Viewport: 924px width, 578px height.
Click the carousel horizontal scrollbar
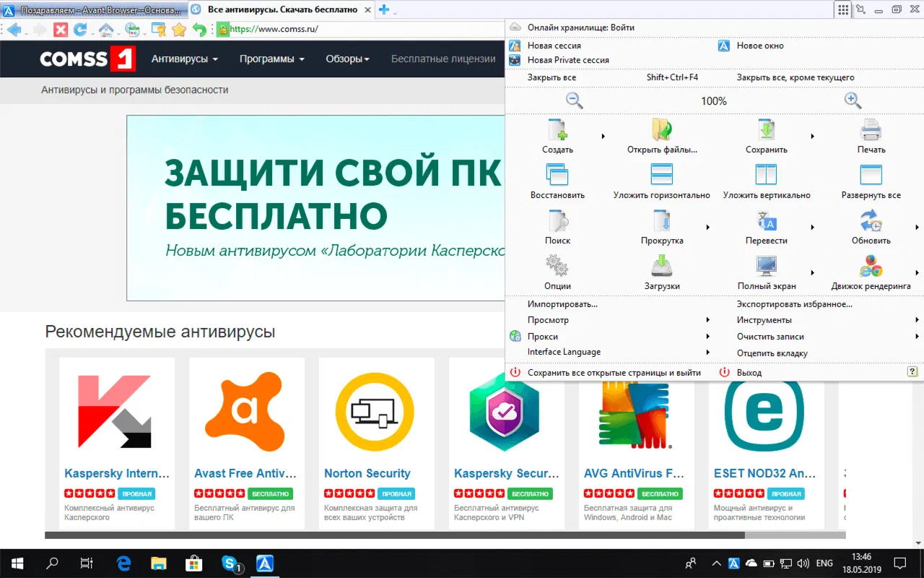(x=395, y=535)
